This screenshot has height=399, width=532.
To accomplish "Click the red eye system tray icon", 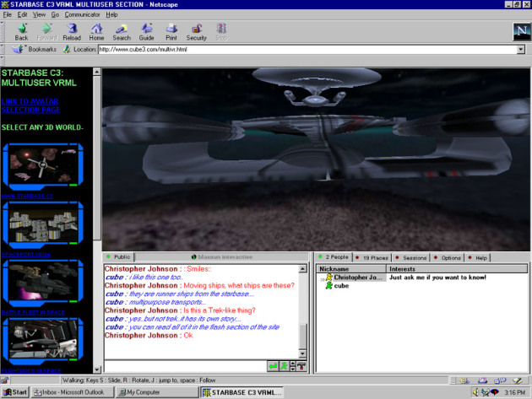I will (x=495, y=392).
